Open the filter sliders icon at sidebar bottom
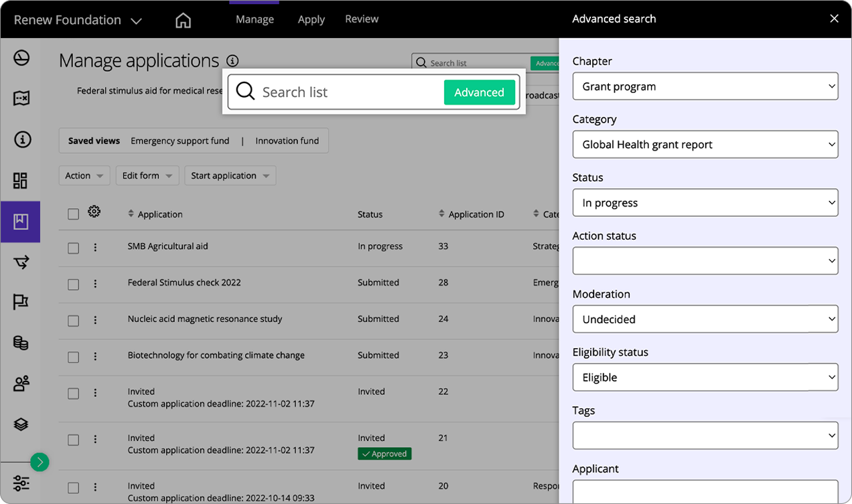This screenshot has height=504, width=852. (21, 483)
